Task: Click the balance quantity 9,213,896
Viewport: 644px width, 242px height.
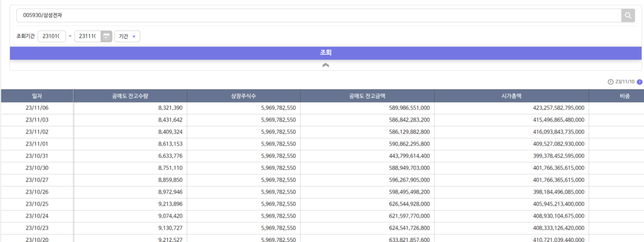Action: [170, 204]
